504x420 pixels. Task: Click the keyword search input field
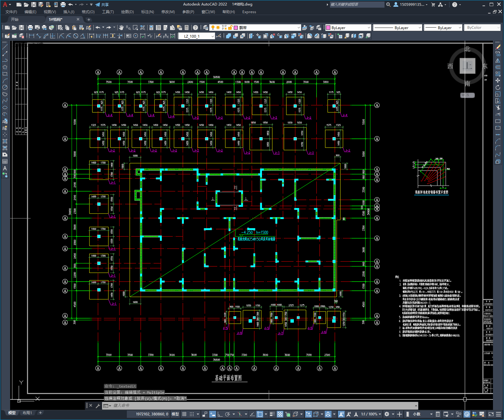pos(357,5)
